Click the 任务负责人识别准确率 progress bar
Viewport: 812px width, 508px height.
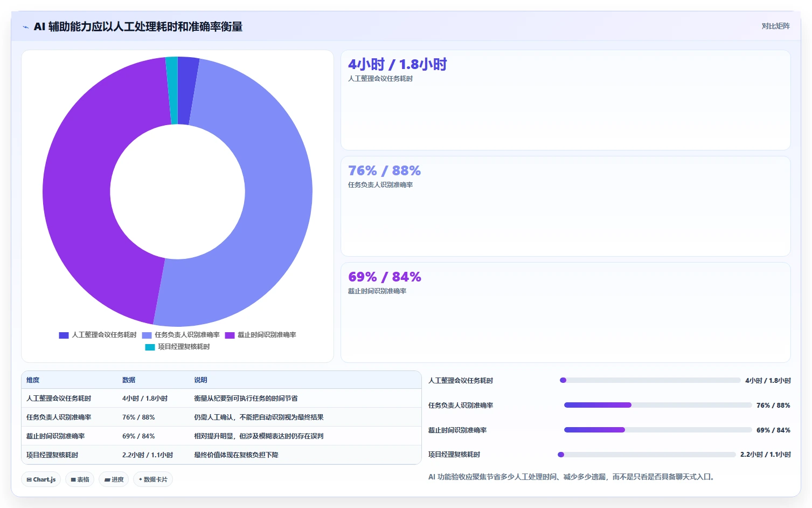658,405
